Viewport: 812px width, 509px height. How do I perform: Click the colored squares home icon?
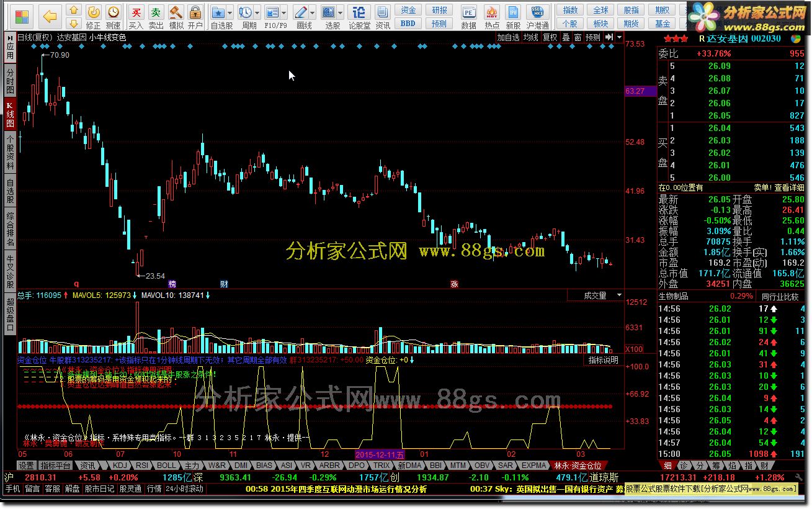pos(22,16)
